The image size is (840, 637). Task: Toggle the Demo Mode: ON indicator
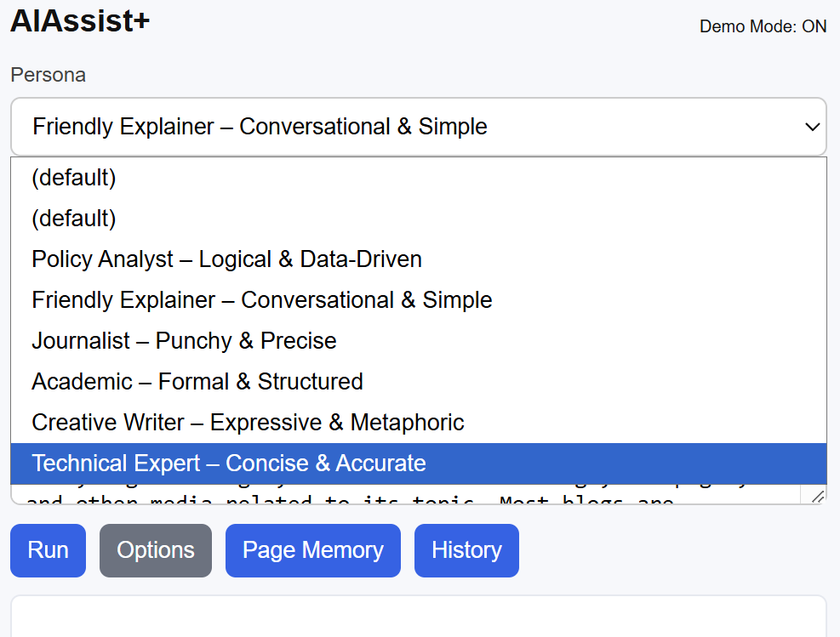click(763, 26)
